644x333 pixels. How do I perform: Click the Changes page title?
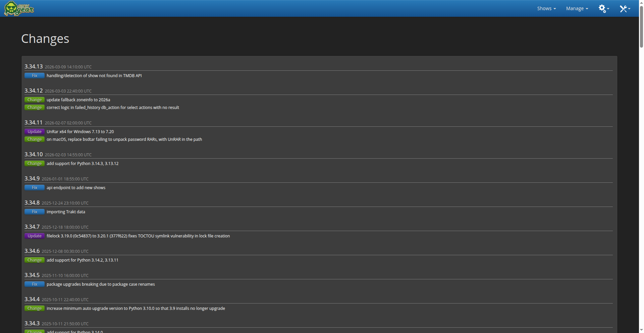coord(45,39)
